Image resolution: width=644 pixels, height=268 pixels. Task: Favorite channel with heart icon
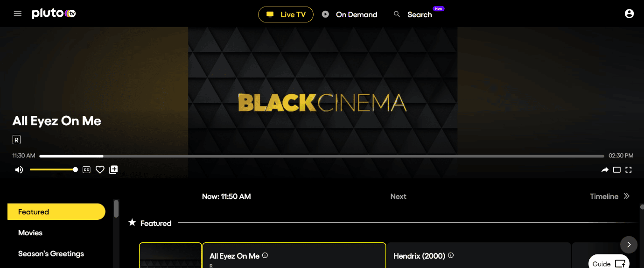click(x=100, y=170)
